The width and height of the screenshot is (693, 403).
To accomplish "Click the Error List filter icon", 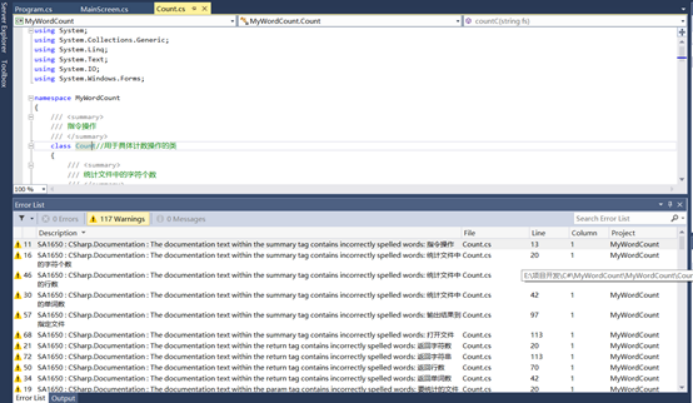I will (22, 218).
